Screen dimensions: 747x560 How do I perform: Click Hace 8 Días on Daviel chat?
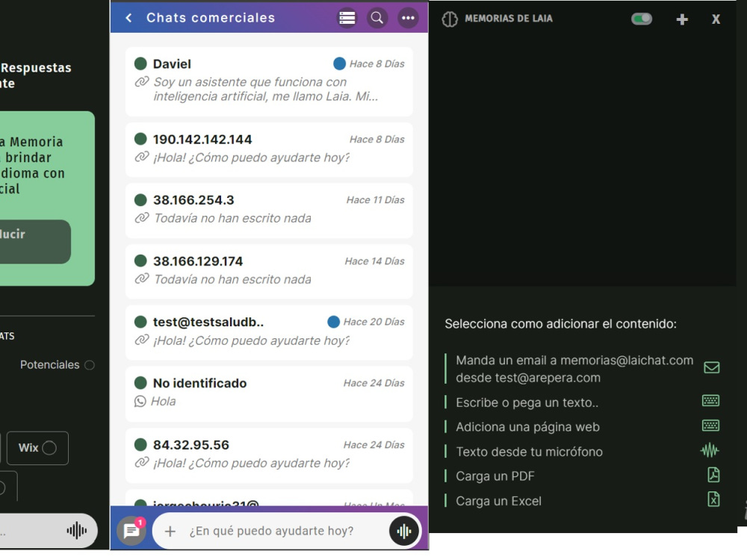coord(376,63)
